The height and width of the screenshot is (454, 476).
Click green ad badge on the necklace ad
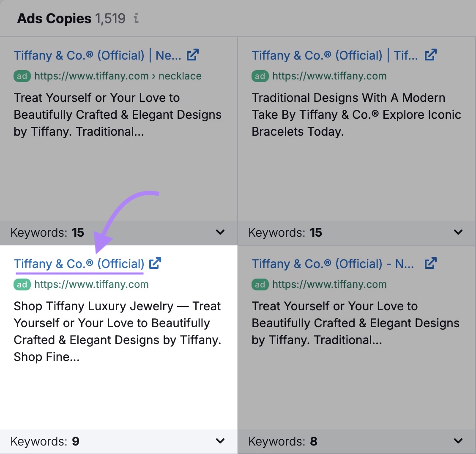coord(22,76)
